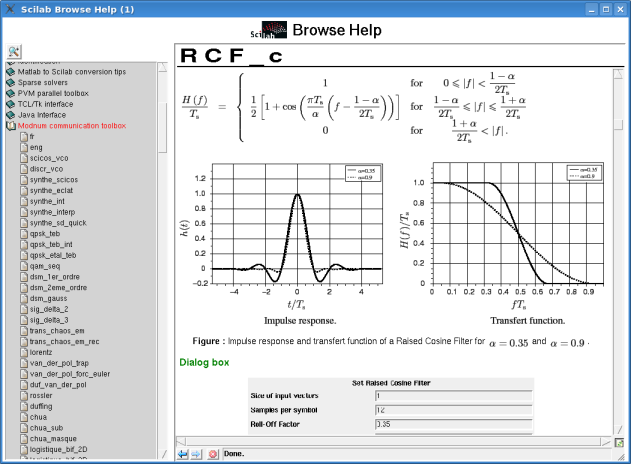Open the van_der_pol_trap help page
This screenshot has height=464, width=631.
(59, 364)
